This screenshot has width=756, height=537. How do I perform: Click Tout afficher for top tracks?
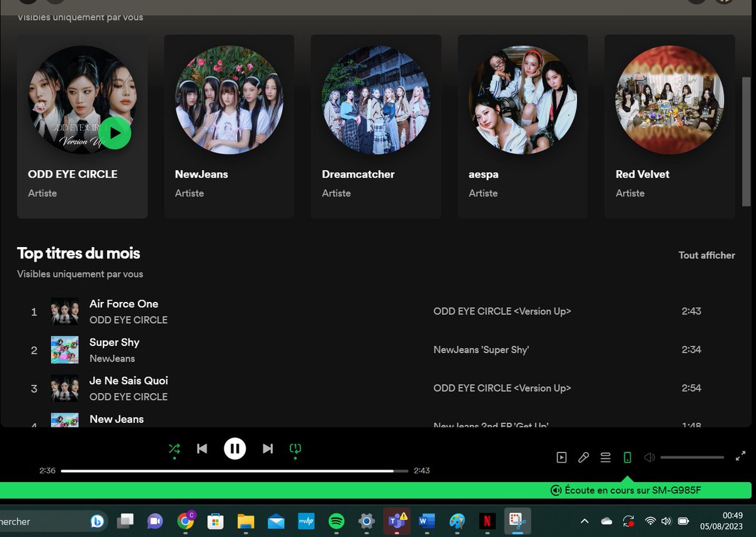tap(706, 255)
